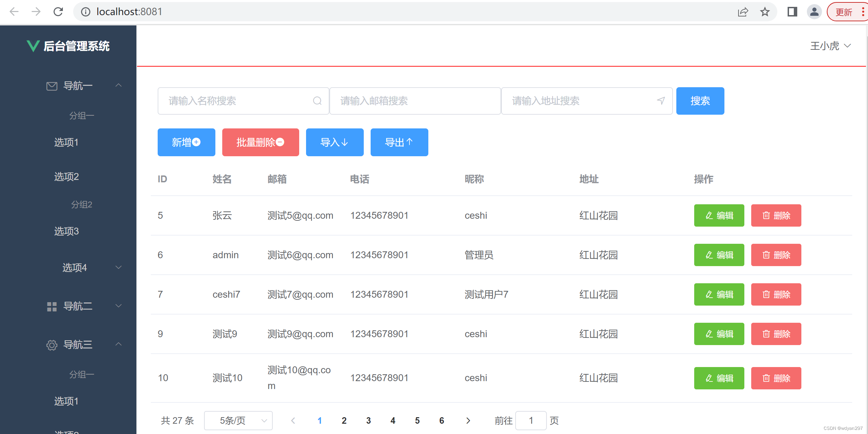Viewport: 868px width, 434px height.
Task: Delete the 测试9 row
Action: [x=776, y=334]
